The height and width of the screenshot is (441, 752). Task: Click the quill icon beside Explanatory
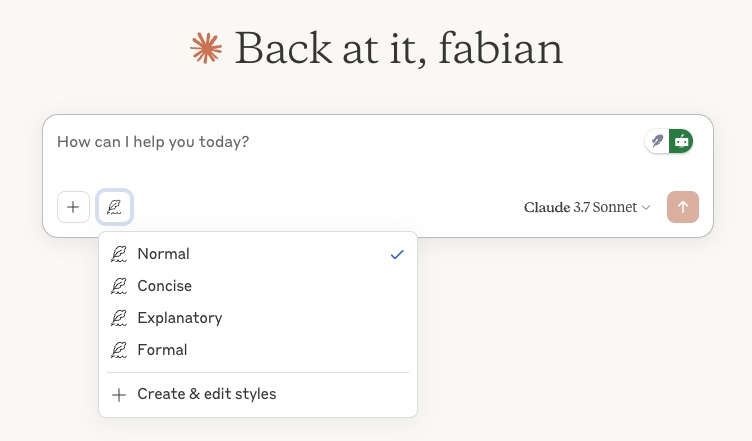click(119, 318)
